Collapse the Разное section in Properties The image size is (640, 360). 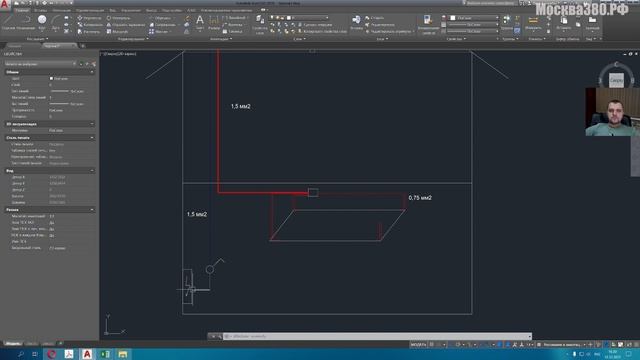(x=92, y=209)
